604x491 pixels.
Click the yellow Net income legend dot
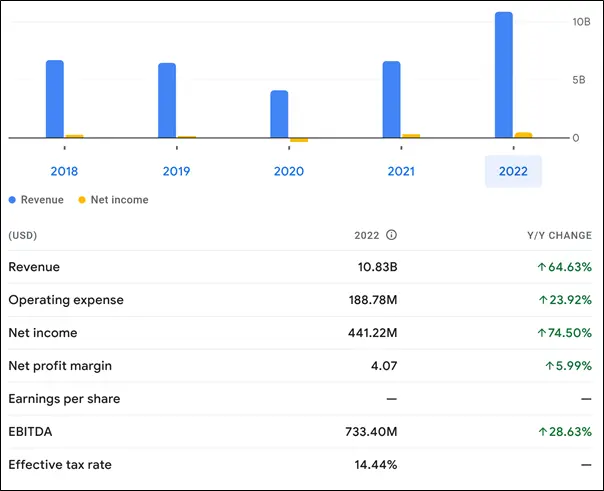click(x=83, y=200)
